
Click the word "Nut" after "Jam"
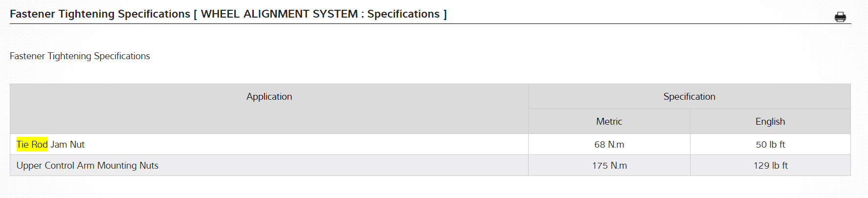point(77,145)
